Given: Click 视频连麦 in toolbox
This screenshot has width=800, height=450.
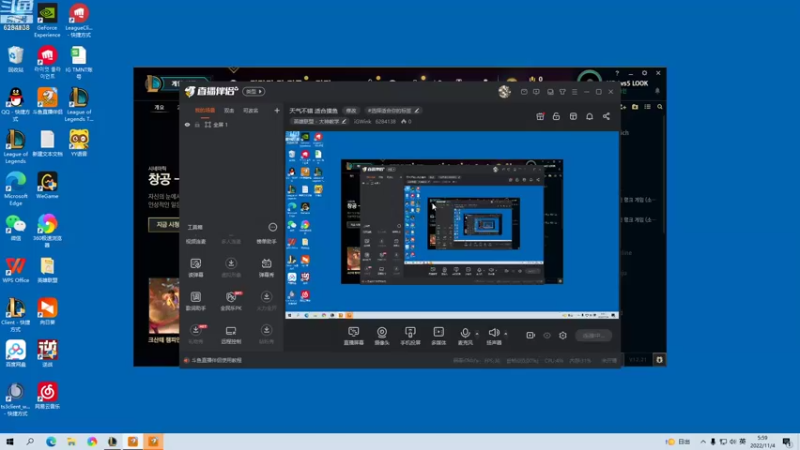Looking at the screenshot, I should (196, 241).
